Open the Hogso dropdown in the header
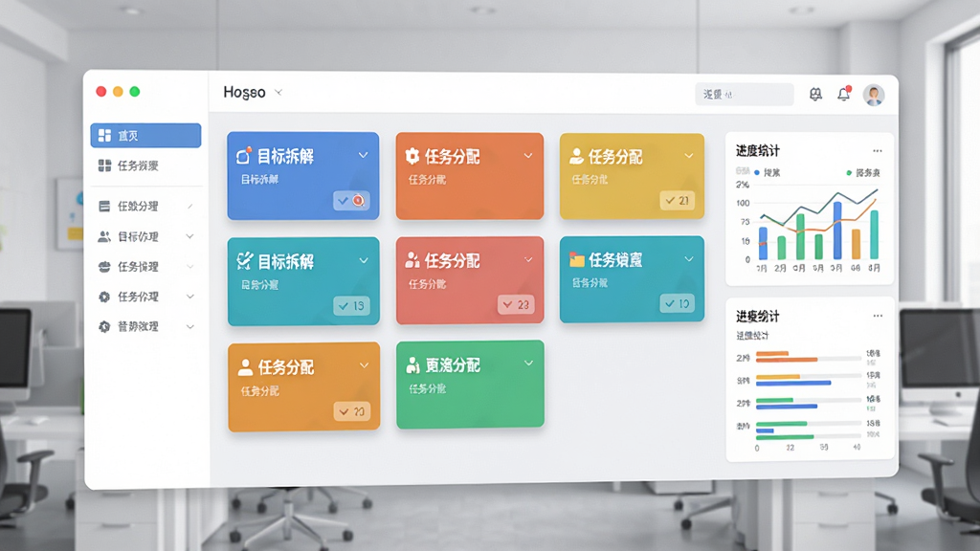The image size is (980, 551). [x=253, y=93]
